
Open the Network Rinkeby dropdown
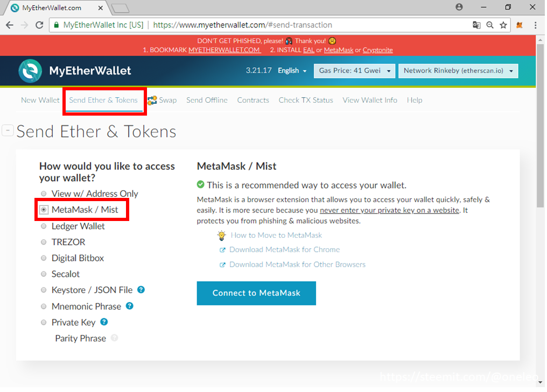click(x=458, y=71)
